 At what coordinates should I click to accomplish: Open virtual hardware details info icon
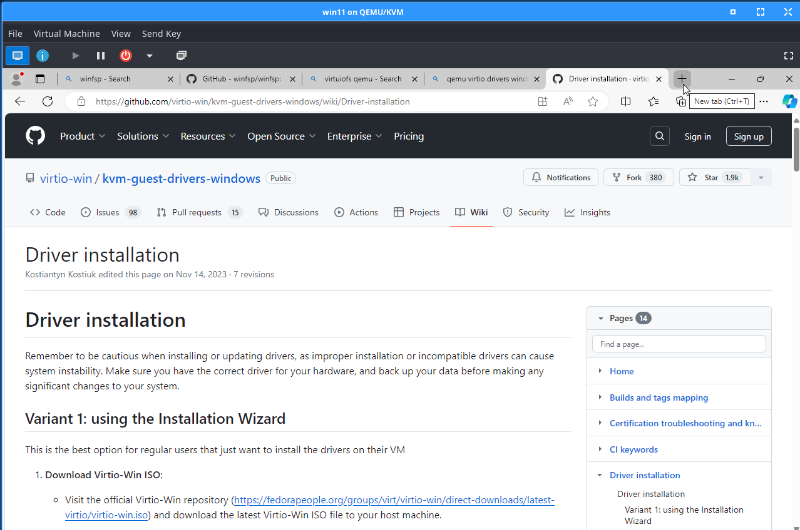42,56
